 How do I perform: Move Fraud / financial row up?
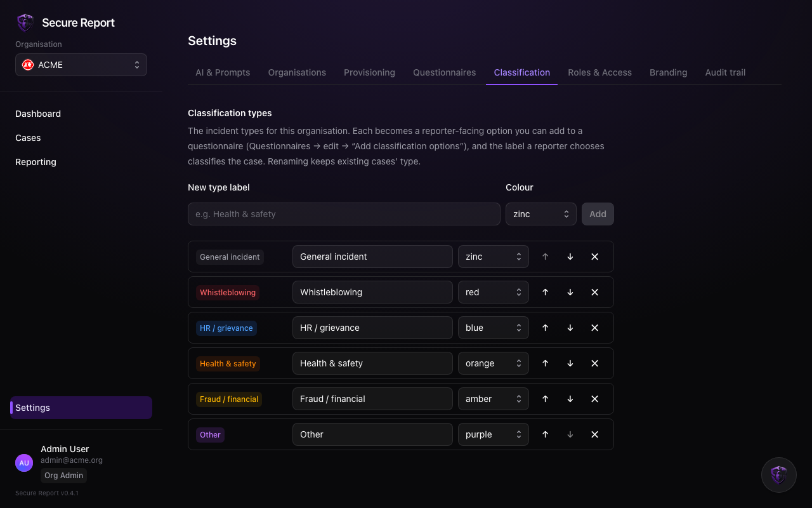[546, 399]
